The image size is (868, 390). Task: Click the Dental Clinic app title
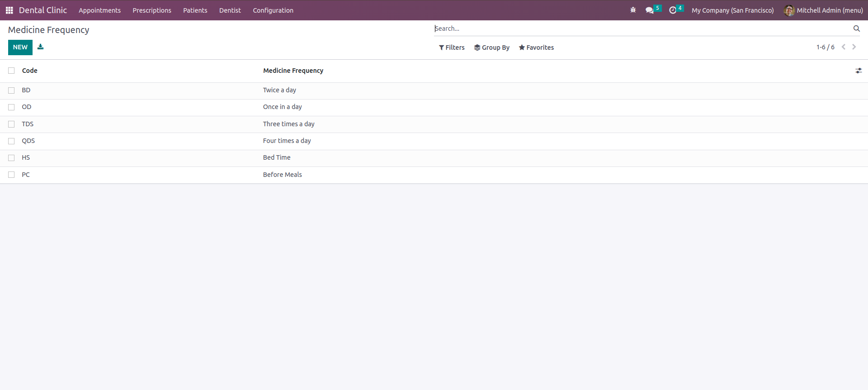click(43, 10)
